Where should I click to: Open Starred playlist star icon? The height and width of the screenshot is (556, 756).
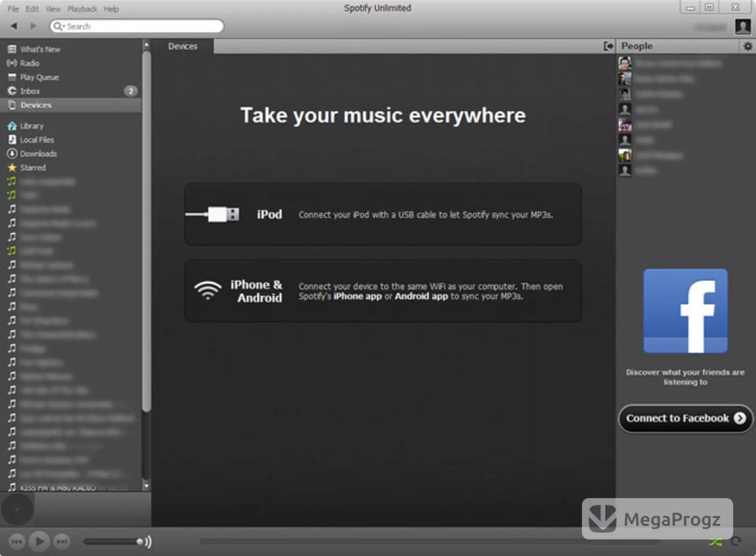point(12,167)
